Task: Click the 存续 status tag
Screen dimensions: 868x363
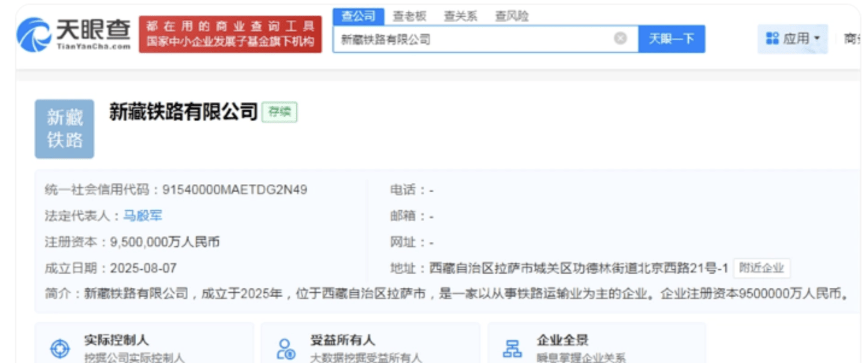Action: [x=279, y=113]
